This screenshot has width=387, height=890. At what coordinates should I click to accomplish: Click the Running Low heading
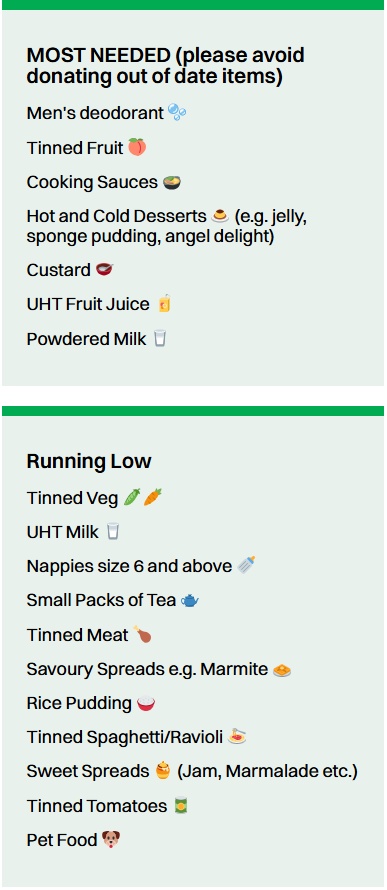coord(89,461)
